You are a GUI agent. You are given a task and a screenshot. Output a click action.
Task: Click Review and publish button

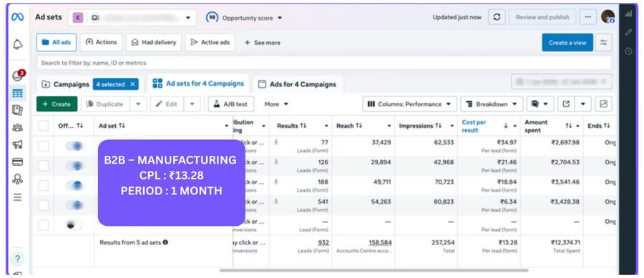coord(542,17)
